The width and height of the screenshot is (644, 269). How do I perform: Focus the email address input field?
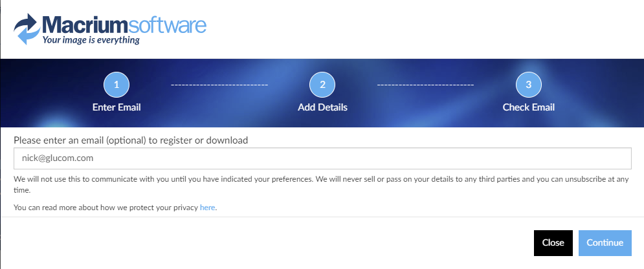tap(322, 158)
